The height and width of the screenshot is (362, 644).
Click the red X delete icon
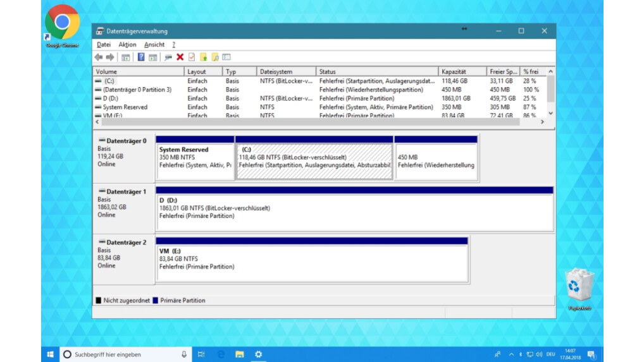[180, 57]
